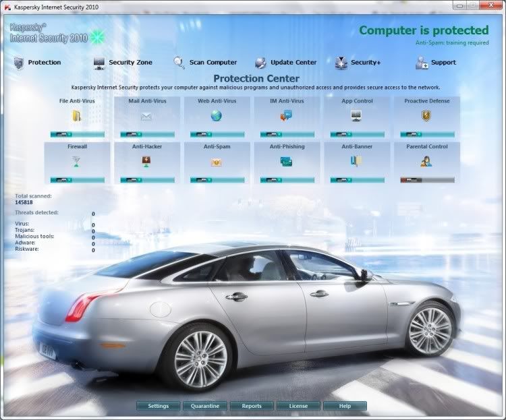506x420 pixels.
Task: Toggle the Anti-Banner switch bar
Action: coord(357,180)
